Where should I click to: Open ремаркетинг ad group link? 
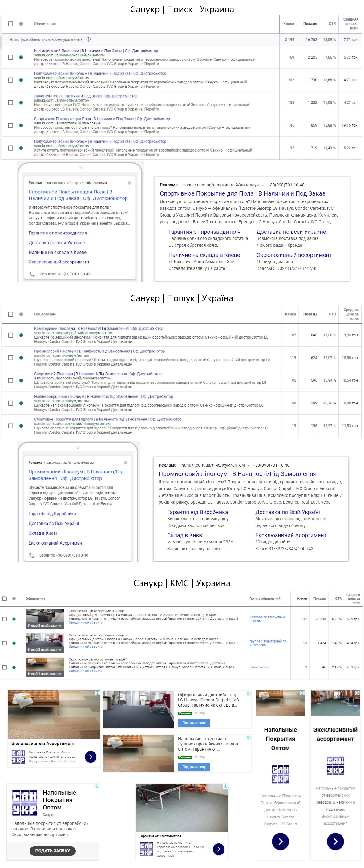coord(260,667)
